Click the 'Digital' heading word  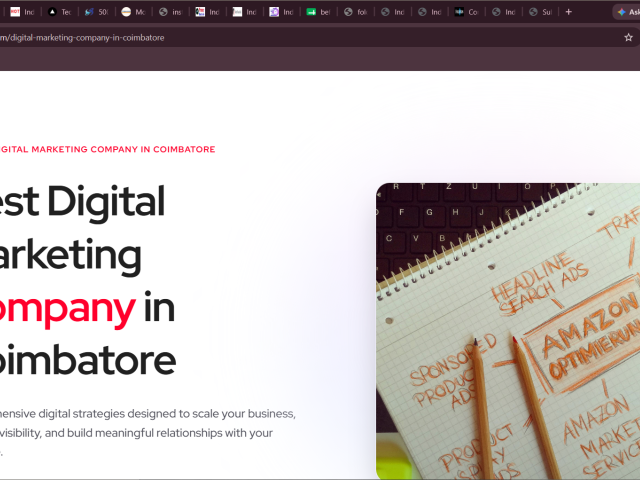pyautogui.click(x=106, y=202)
